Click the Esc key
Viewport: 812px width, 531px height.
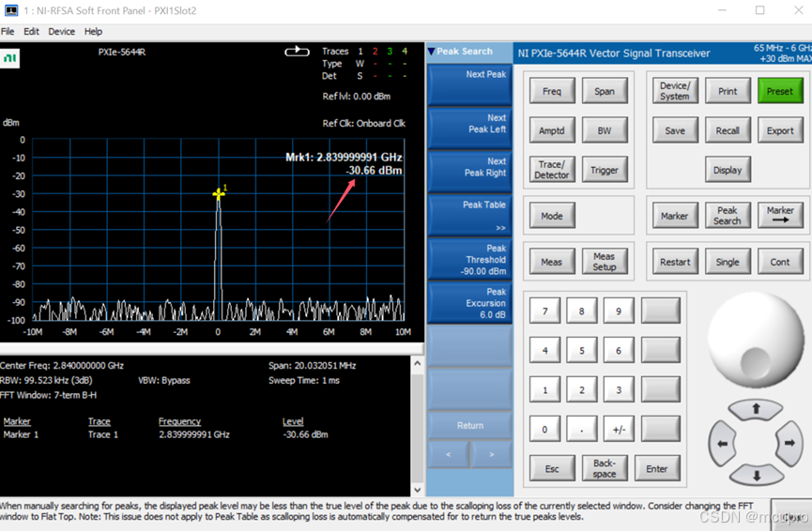pyautogui.click(x=552, y=468)
